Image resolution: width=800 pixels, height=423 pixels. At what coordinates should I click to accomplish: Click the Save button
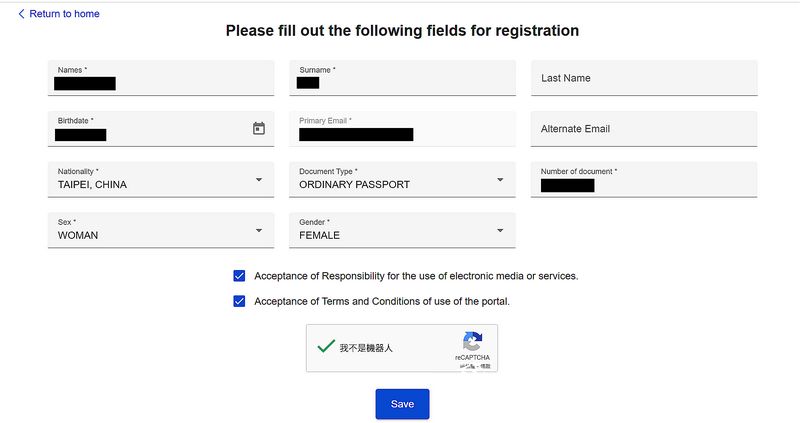coord(402,404)
